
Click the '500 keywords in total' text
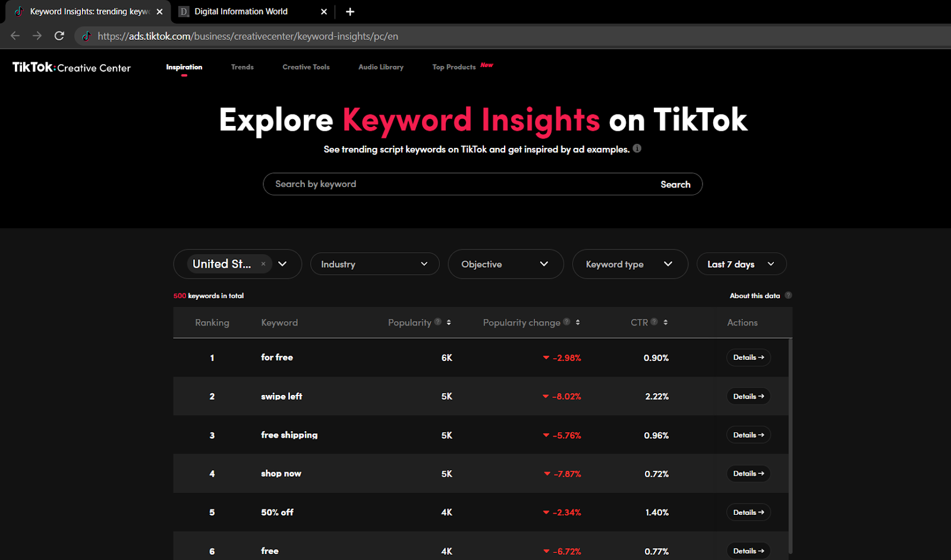209,296
